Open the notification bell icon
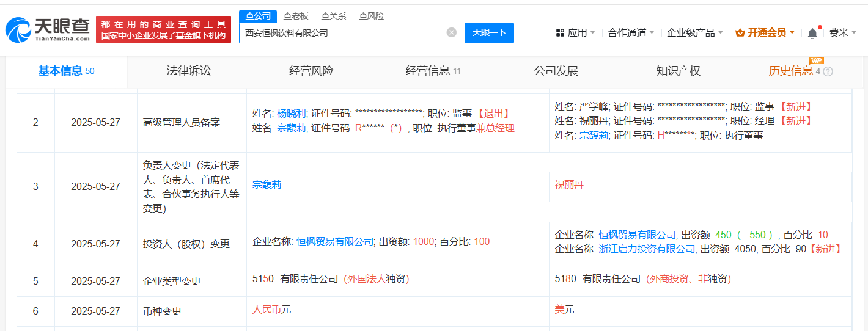This screenshot has width=868, height=331. (812, 33)
